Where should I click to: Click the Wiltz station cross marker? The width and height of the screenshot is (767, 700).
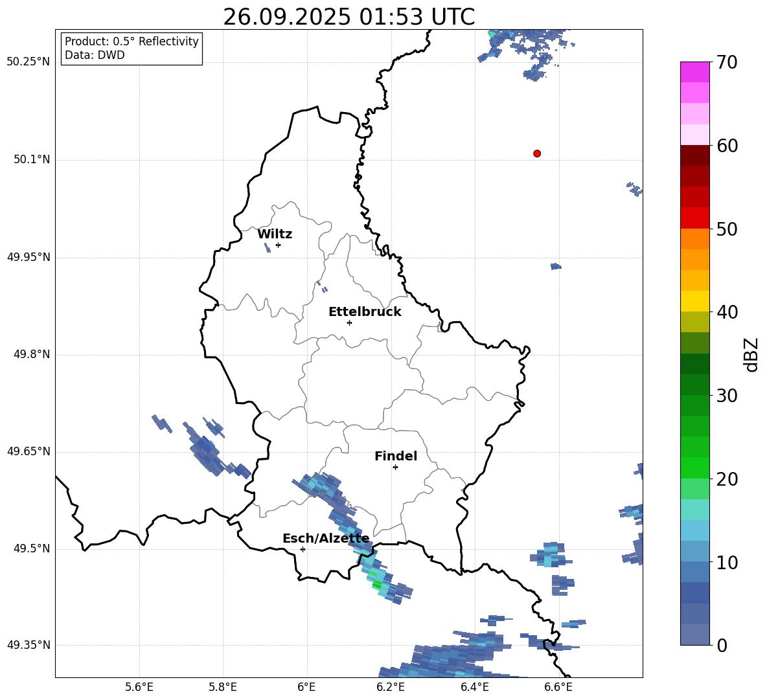(x=279, y=245)
